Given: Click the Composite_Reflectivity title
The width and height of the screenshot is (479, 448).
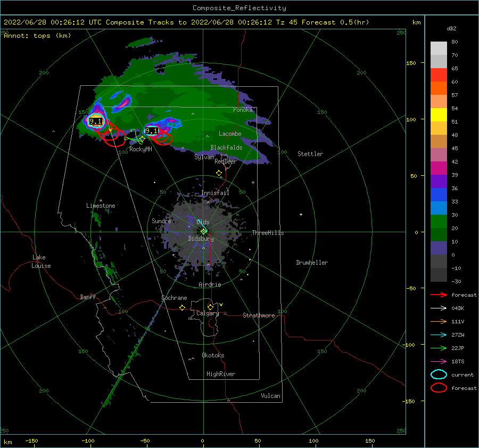Looking at the screenshot, I should pos(239,8).
